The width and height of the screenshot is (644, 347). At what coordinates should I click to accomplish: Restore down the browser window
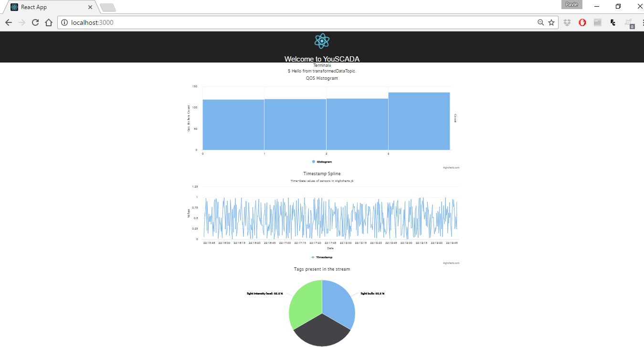click(x=618, y=6)
